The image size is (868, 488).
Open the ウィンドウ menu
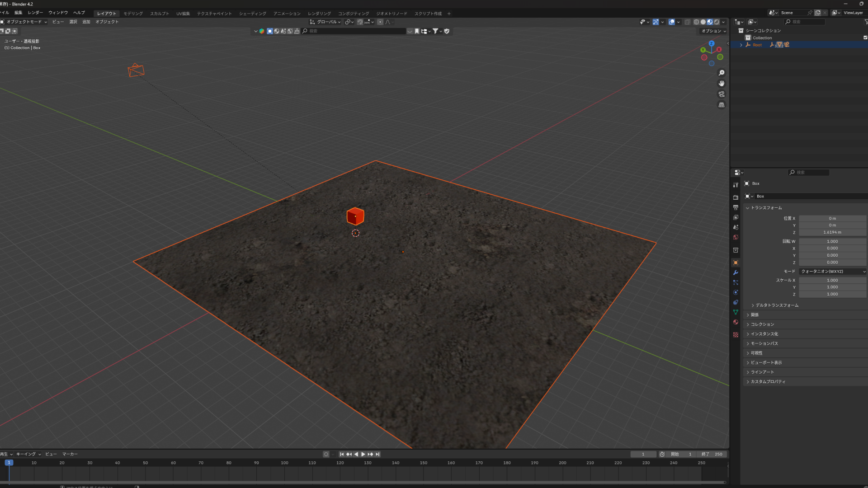pyautogui.click(x=58, y=13)
